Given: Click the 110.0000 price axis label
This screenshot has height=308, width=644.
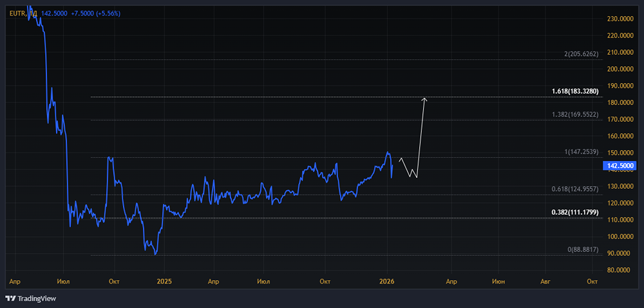Looking at the screenshot, I should coord(621,220).
